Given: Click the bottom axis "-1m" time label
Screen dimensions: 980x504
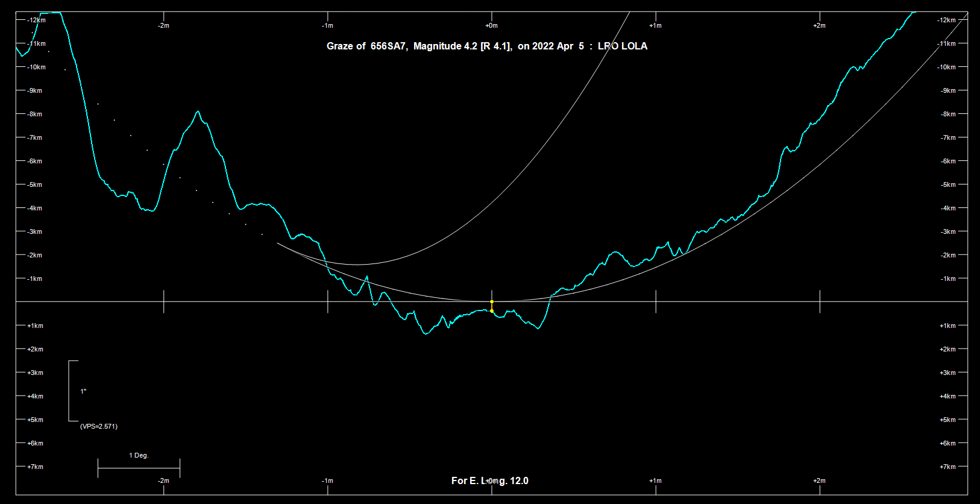Looking at the screenshot, I should point(327,480).
